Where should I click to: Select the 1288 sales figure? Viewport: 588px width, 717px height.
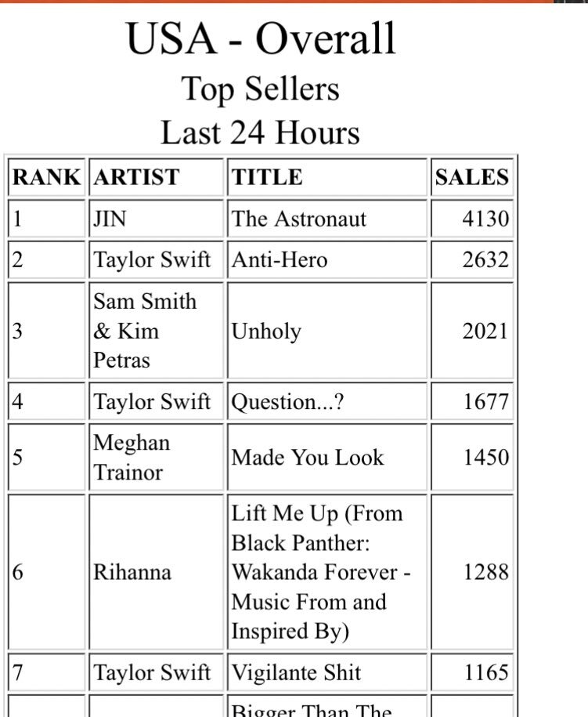pos(485,572)
